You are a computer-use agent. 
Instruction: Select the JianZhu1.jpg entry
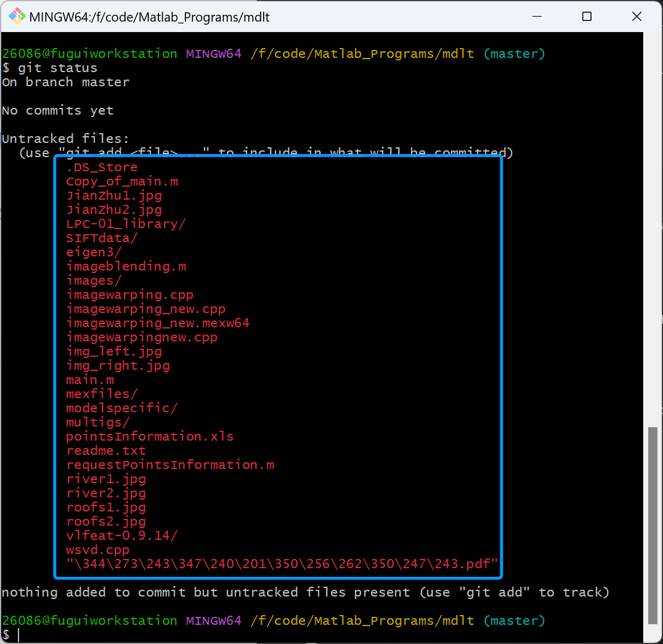(114, 195)
